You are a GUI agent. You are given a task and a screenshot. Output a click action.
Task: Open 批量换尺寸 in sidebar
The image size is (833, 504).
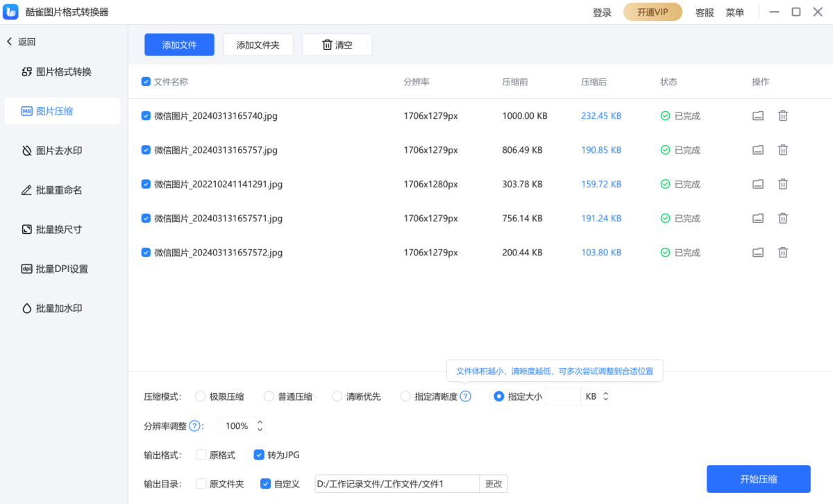pos(62,229)
